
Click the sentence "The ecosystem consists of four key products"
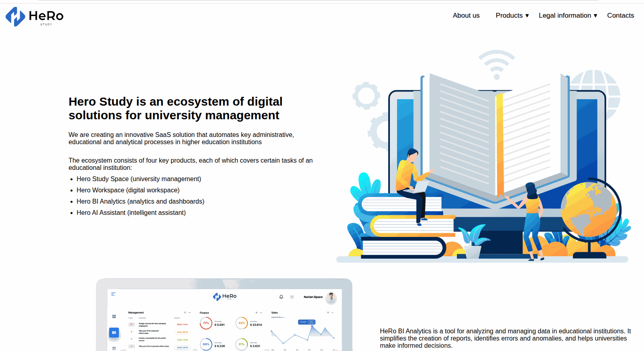pyautogui.click(x=191, y=164)
